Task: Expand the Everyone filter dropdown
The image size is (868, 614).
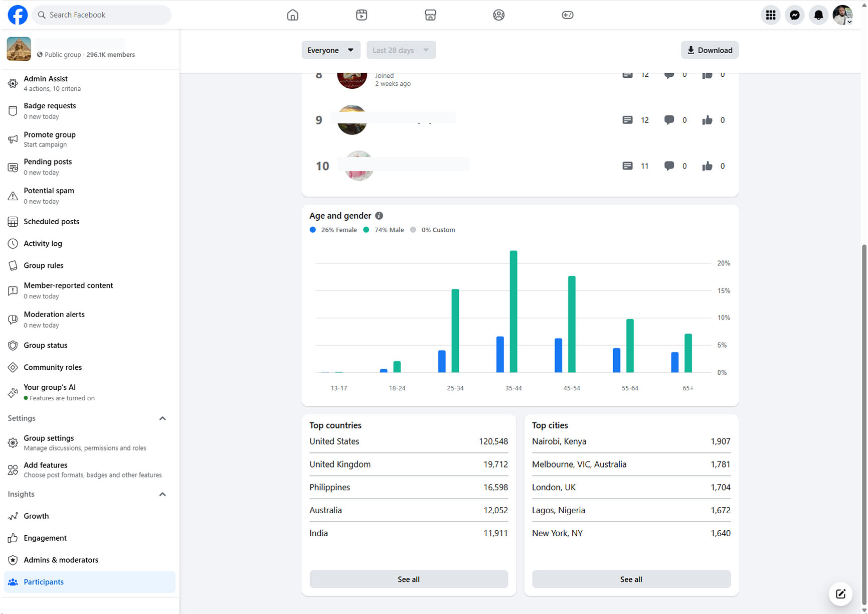Action: [x=330, y=50]
